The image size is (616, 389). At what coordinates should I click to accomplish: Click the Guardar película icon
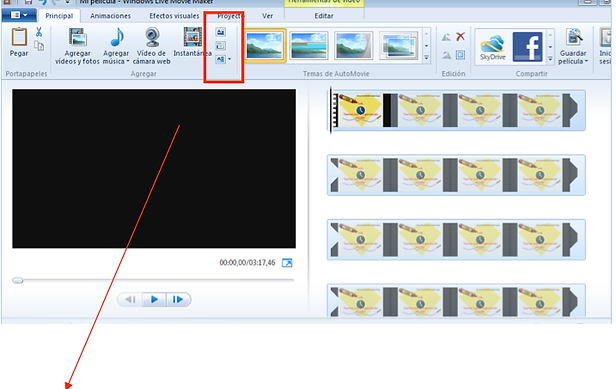[x=574, y=37]
